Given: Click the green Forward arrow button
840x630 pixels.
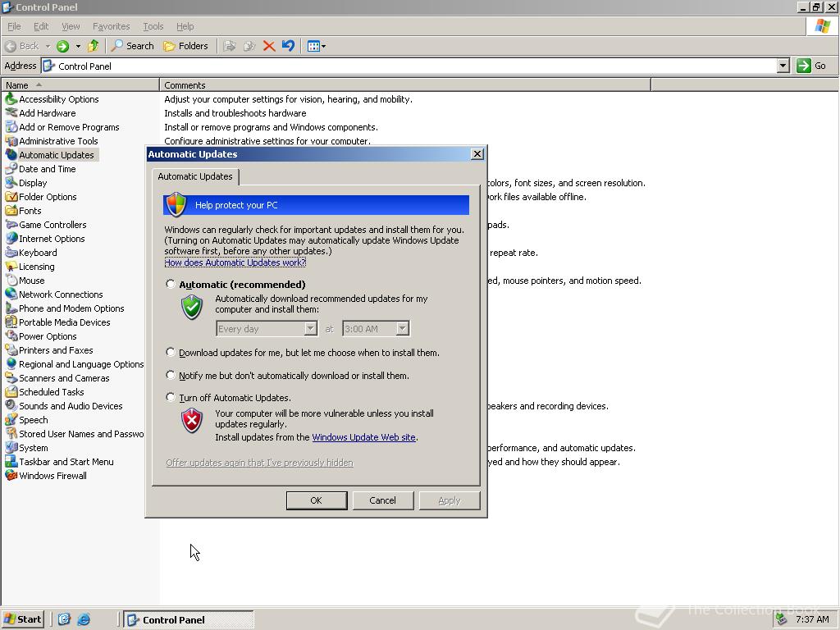Looking at the screenshot, I should [x=62, y=46].
